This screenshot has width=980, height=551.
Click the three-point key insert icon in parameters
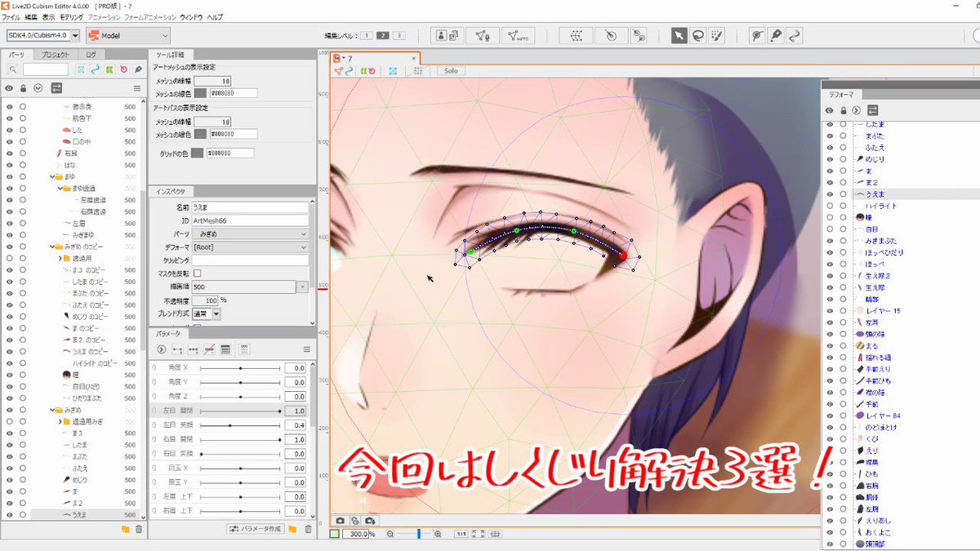point(194,349)
